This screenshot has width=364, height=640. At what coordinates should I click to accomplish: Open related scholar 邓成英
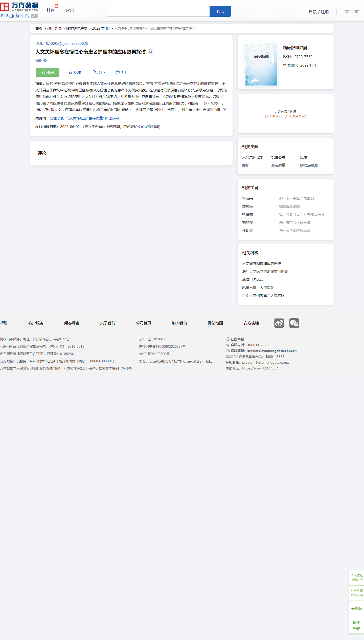[247, 198]
